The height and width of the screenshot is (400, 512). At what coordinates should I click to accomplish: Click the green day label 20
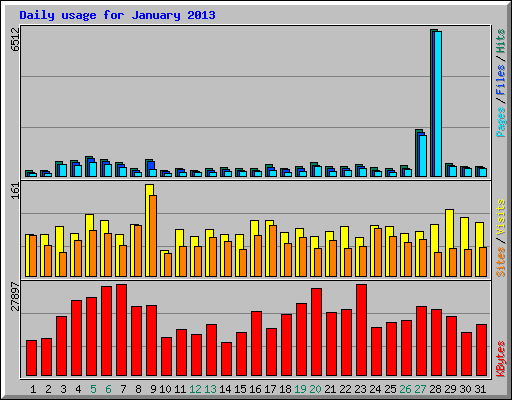[x=315, y=389]
